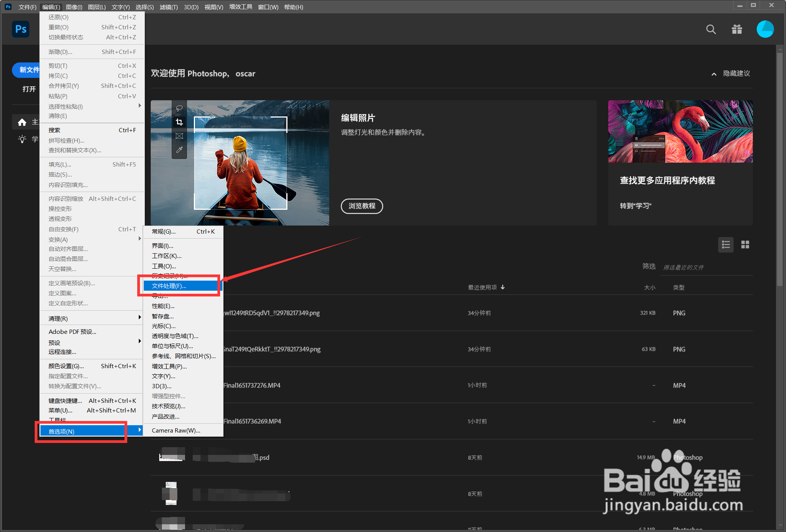Switch to grid view icon
Image resolution: width=786 pixels, height=532 pixels.
[745, 245]
